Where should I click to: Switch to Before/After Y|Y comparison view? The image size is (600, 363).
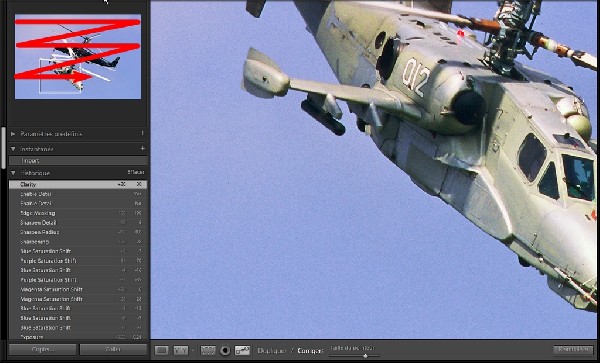[181, 350]
